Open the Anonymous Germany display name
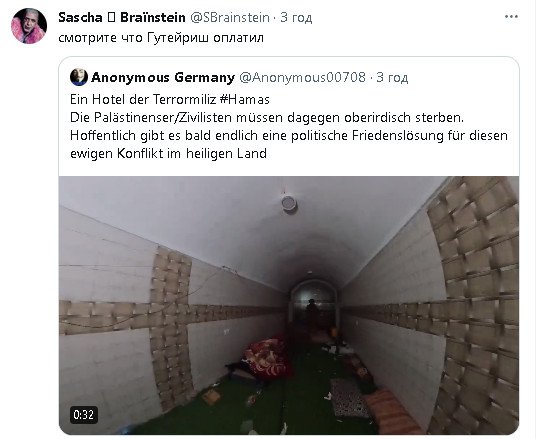This screenshot has width=538, height=439. [163, 78]
